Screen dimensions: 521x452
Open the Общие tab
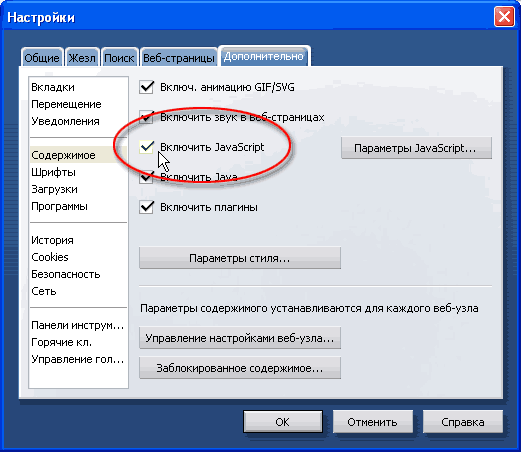42,58
